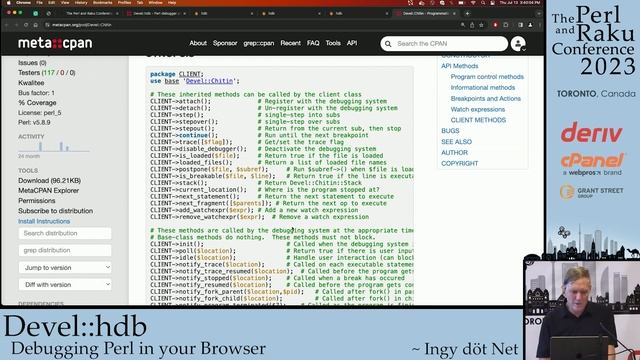
Task: Reload the metacpan page
Action: click(26, 25)
